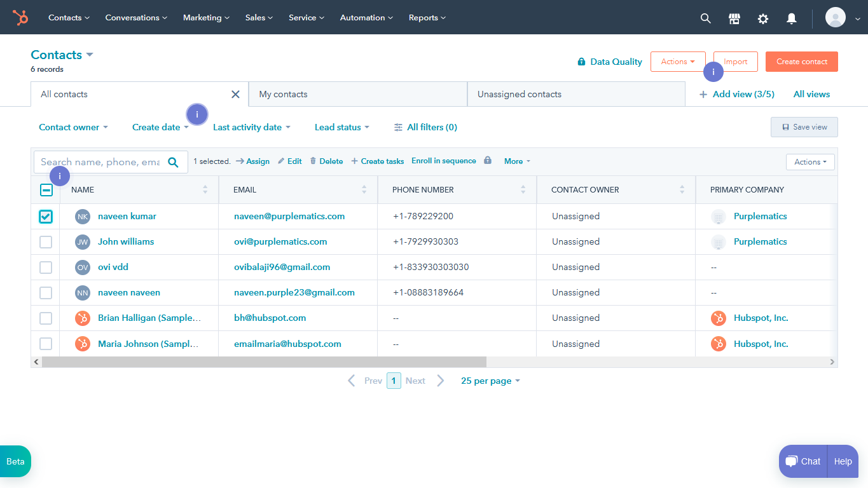Open the 25 per page dropdown

pyautogui.click(x=490, y=380)
